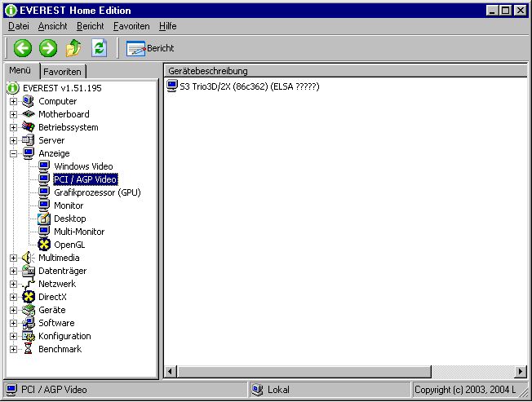Click the Motherboard tree icon

tap(29, 114)
